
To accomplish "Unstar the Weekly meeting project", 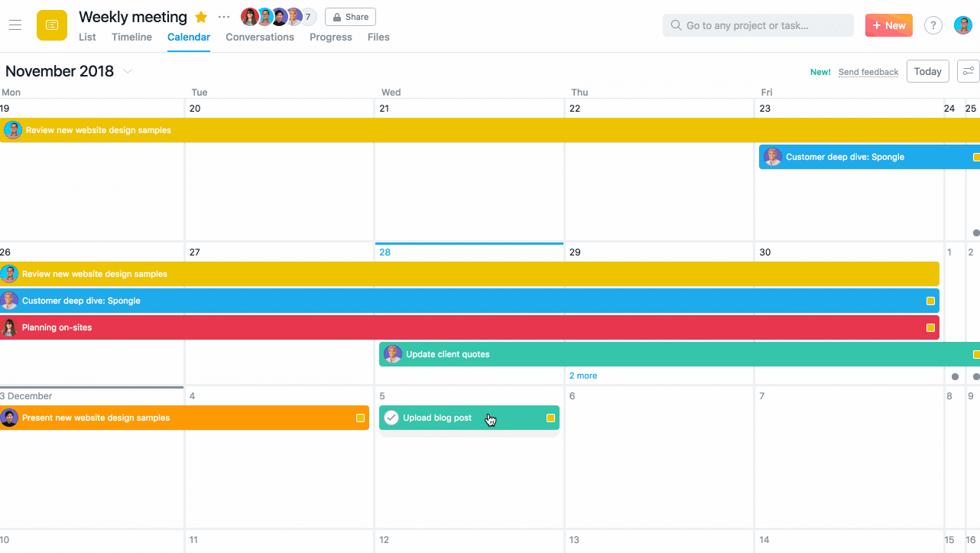I will [x=200, y=16].
